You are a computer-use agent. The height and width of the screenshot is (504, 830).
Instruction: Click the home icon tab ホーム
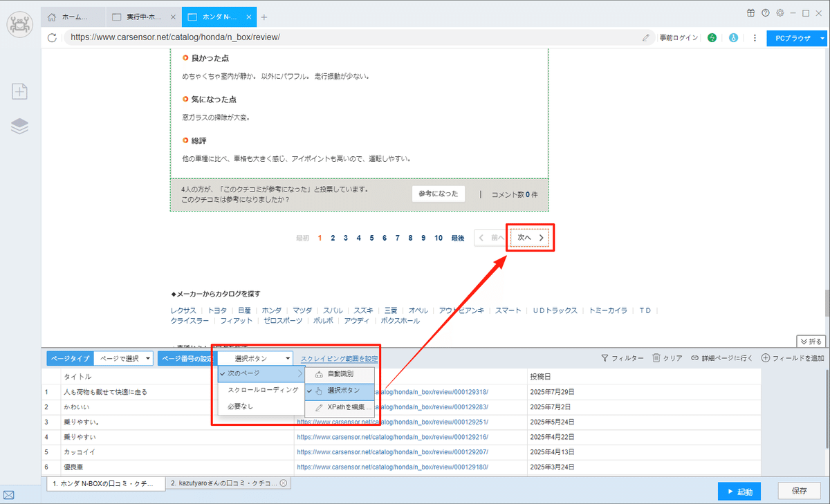click(74, 17)
